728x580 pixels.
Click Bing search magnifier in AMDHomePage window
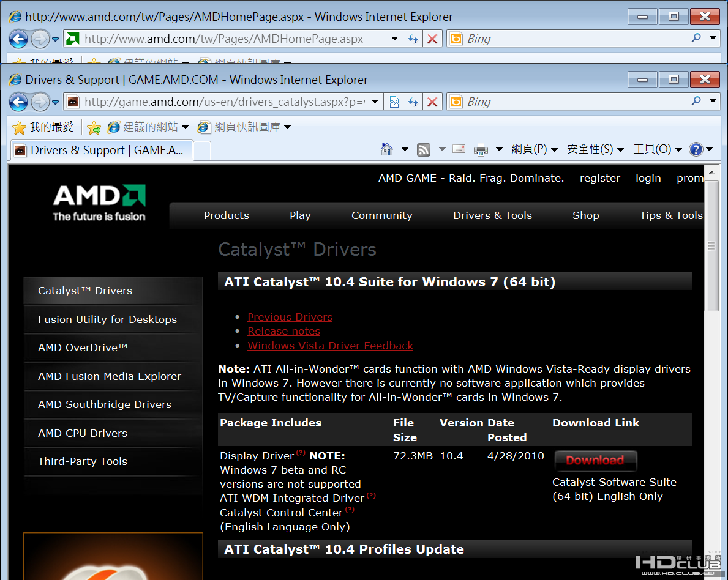[696, 38]
